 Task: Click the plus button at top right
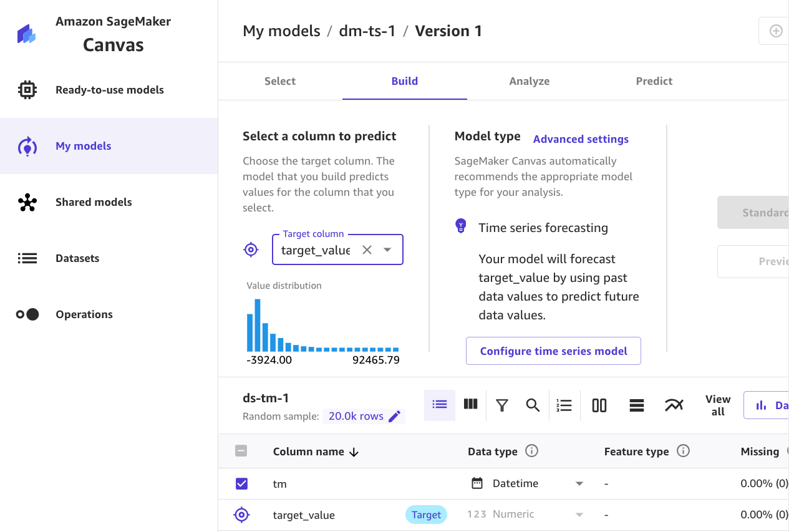(x=775, y=31)
